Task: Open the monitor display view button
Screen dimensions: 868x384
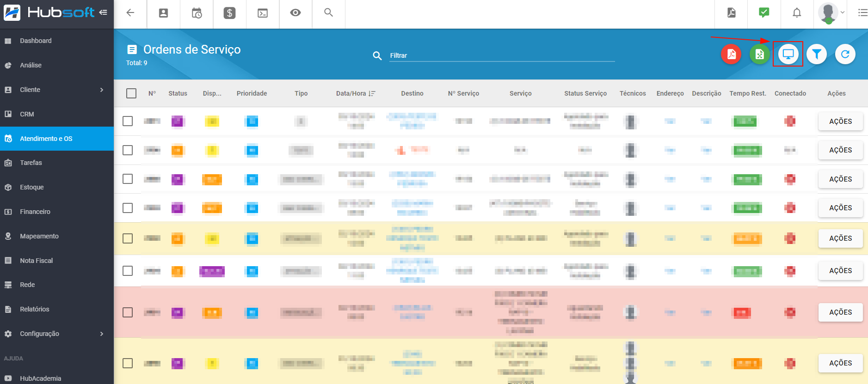Action: click(x=788, y=54)
